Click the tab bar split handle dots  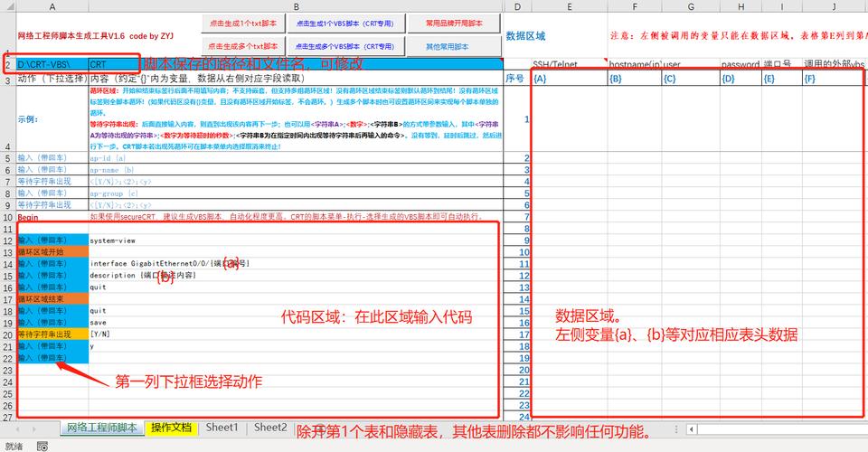click(x=676, y=428)
